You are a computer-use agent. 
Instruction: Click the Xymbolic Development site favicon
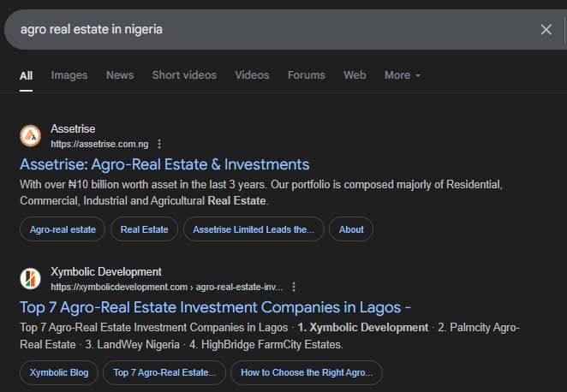pyautogui.click(x=31, y=279)
